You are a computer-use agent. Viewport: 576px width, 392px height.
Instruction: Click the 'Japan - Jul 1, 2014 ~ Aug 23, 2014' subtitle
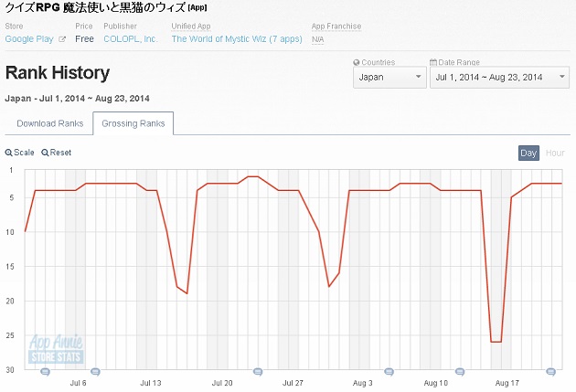pos(77,99)
